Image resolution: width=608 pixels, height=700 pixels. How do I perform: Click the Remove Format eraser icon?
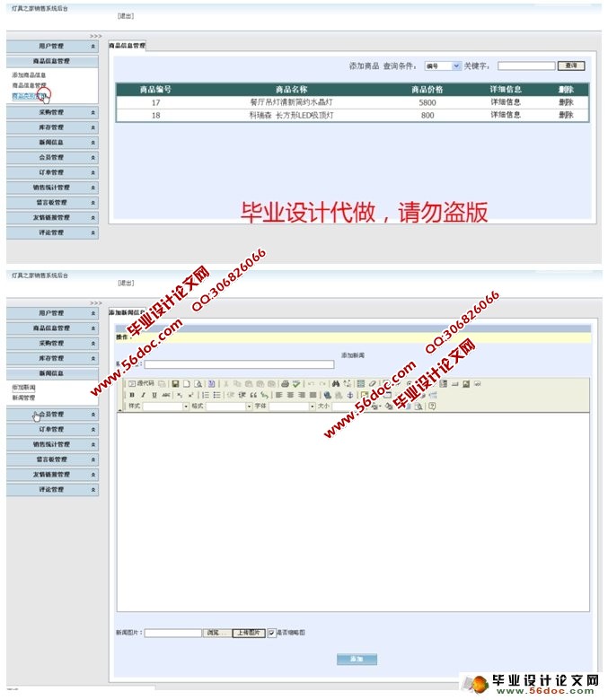tap(372, 383)
